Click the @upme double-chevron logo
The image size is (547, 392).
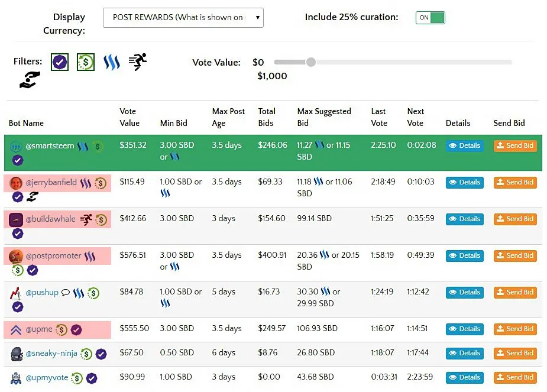tap(16, 329)
